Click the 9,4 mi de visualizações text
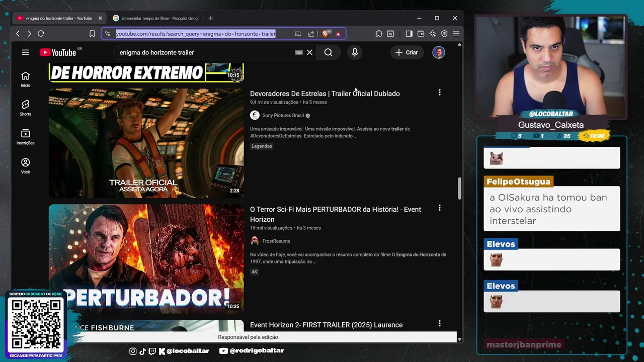Image resolution: width=644 pixels, height=362 pixels. (274, 102)
